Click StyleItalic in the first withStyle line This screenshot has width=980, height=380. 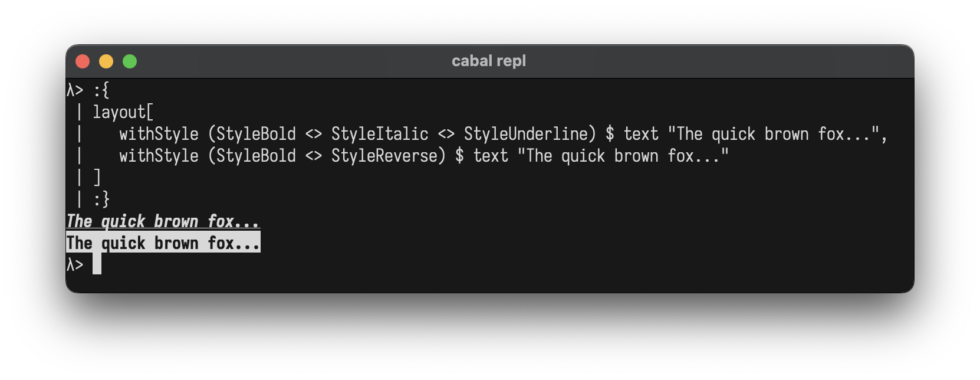[380, 134]
